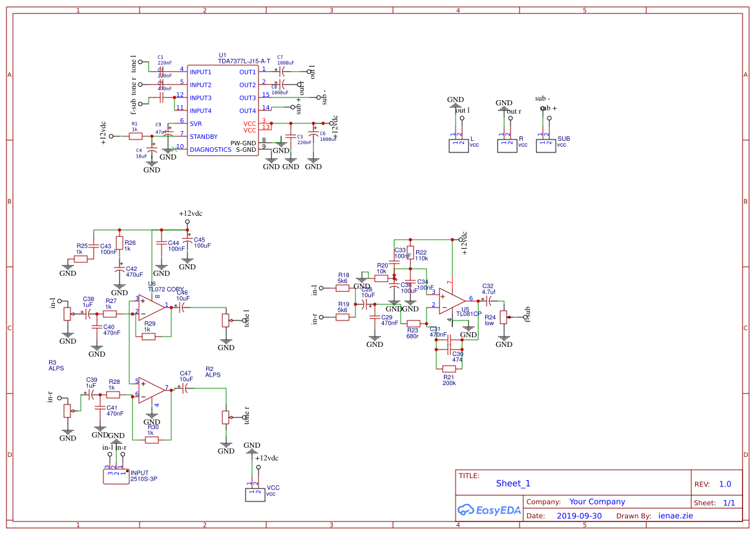Screen dimensions: 756x535
Task: Select the R24 low potentiometer label
Action: 490,320
